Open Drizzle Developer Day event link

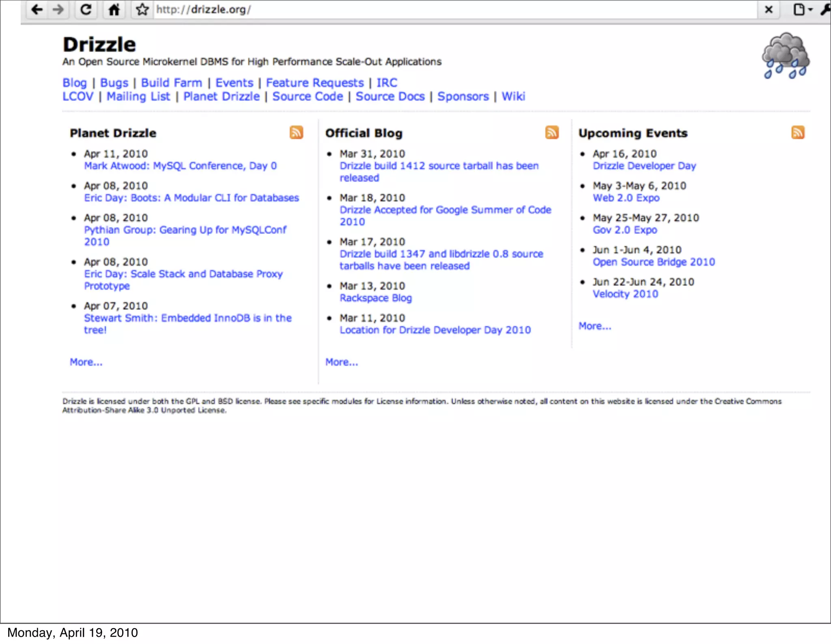(x=644, y=166)
